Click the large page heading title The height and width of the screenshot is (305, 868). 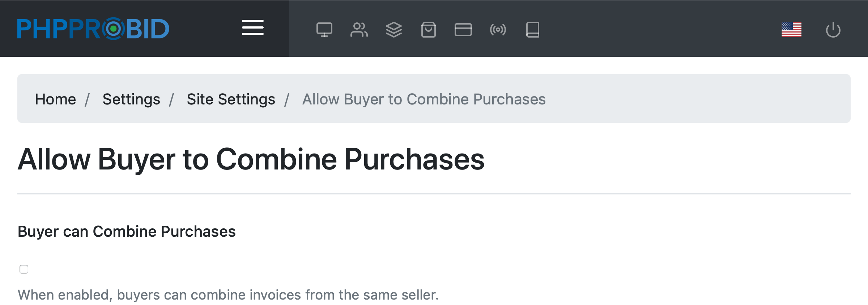click(x=251, y=159)
